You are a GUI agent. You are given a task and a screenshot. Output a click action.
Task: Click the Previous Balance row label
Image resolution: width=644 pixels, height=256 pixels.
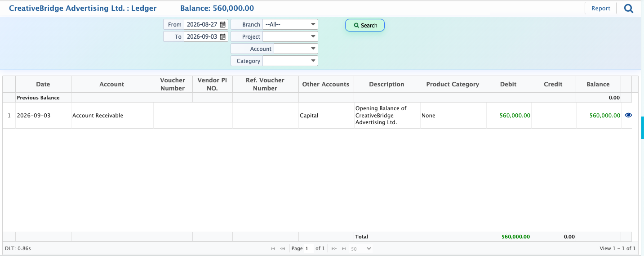pyautogui.click(x=38, y=98)
